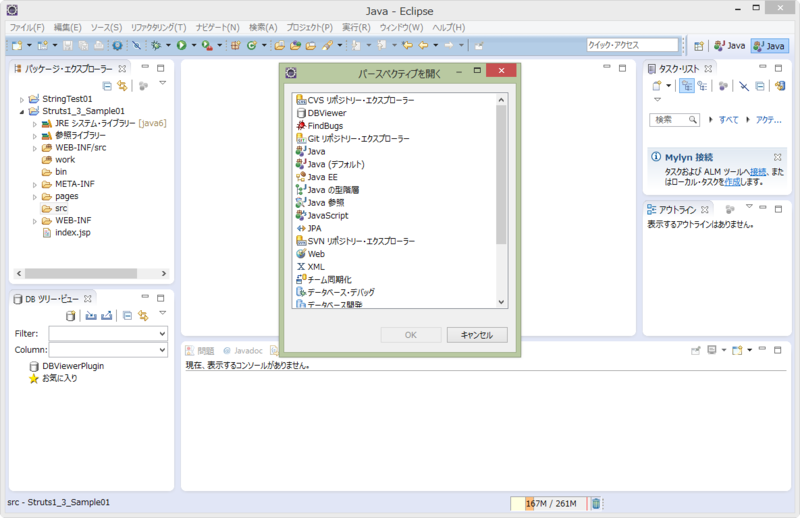
Task: Click the OK button in perspective dialog
Action: (x=411, y=335)
